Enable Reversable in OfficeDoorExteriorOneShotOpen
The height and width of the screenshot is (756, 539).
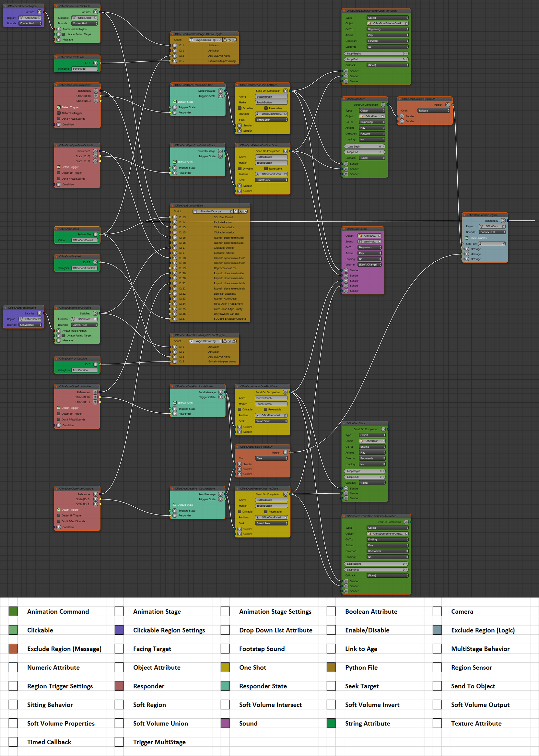[x=266, y=169]
